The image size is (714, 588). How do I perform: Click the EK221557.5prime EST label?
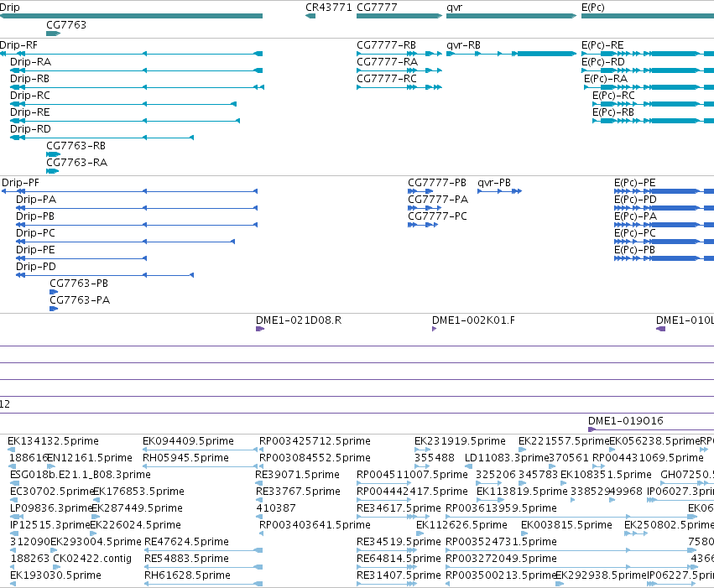pos(564,441)
